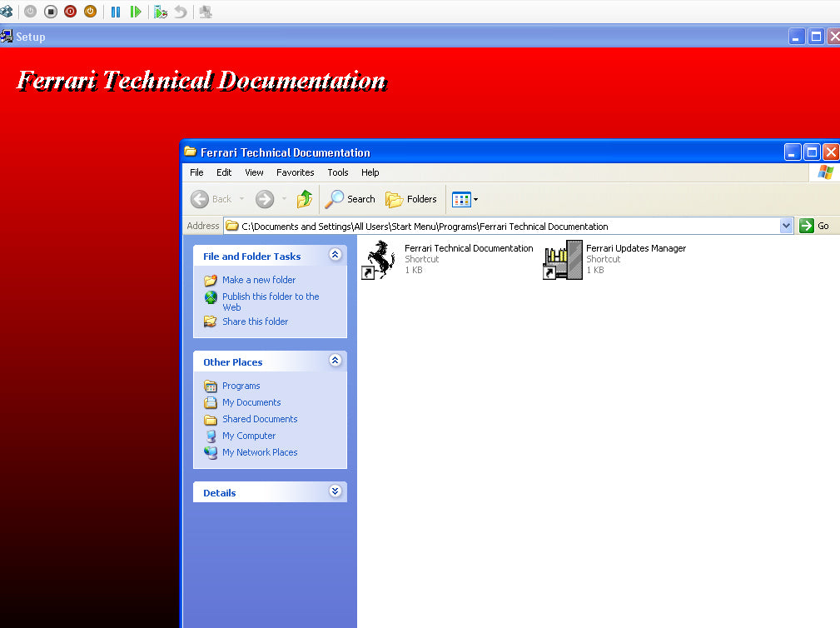The height and width of the screenshot is (628, 840).
Task: Expand the Details panel
Action: (335, 491)
